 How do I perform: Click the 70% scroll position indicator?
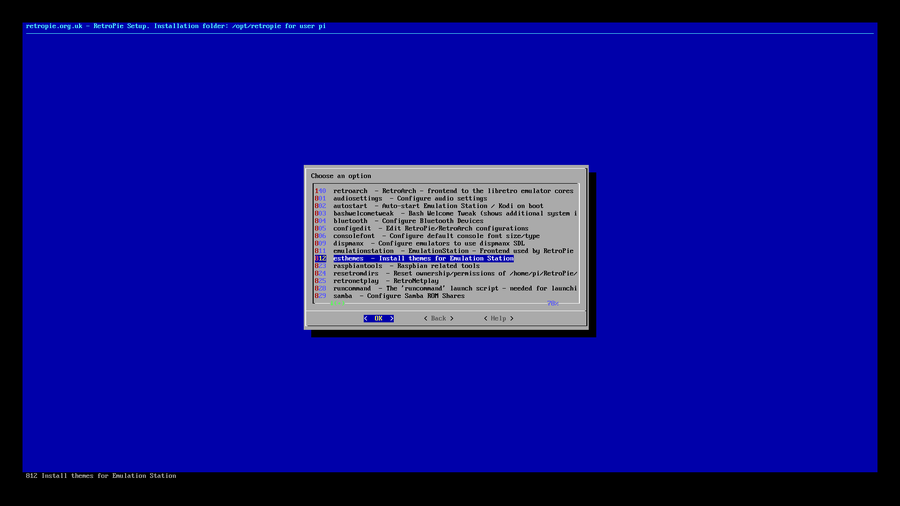tap(553, 303)
